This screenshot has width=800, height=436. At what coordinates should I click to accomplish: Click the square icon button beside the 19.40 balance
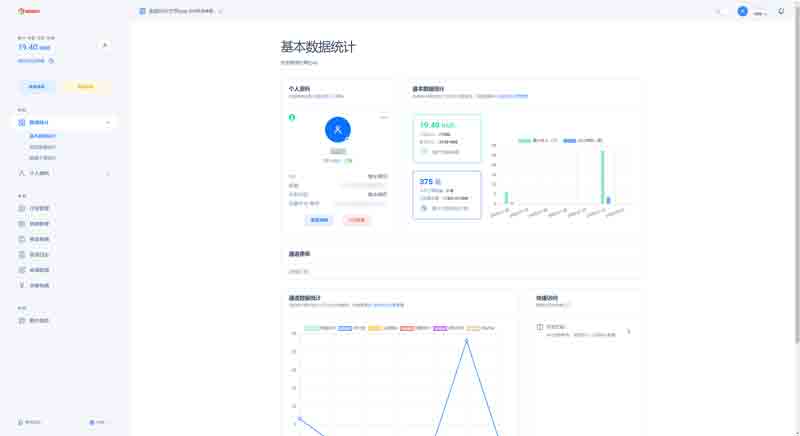[105, 45]
